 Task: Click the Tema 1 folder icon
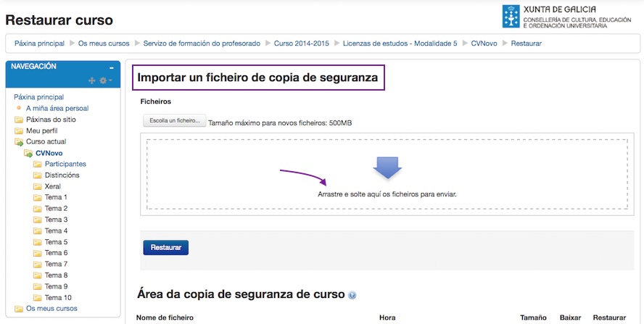pos(38,198)
